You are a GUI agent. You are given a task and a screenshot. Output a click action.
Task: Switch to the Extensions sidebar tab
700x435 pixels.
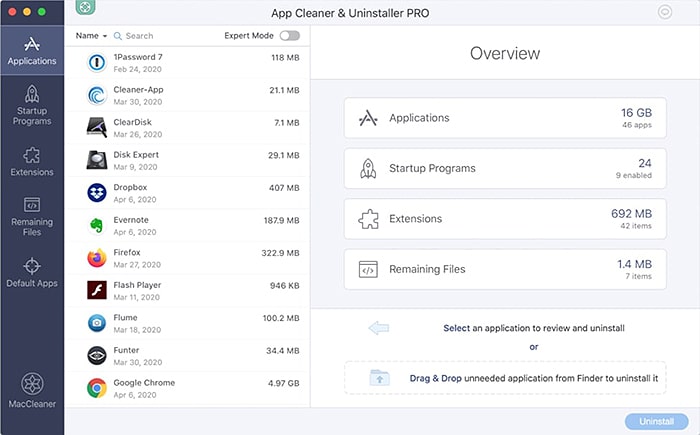tap(32, 162)
